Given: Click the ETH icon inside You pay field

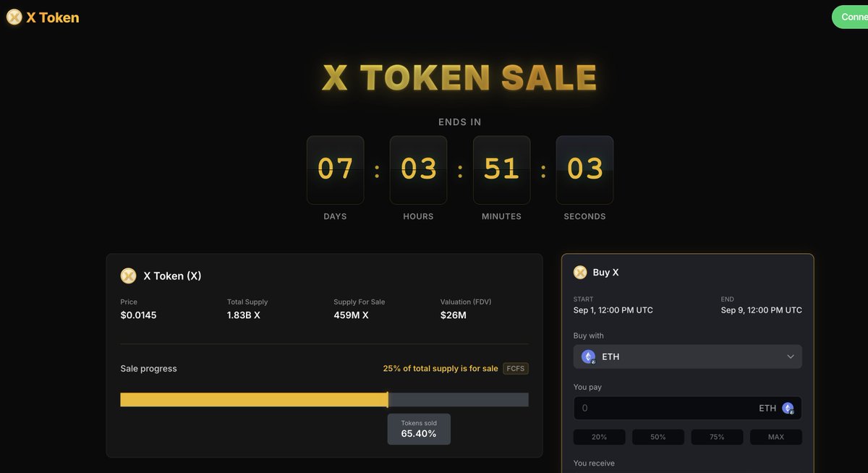Looking at the screenshot, I should 788,408.
